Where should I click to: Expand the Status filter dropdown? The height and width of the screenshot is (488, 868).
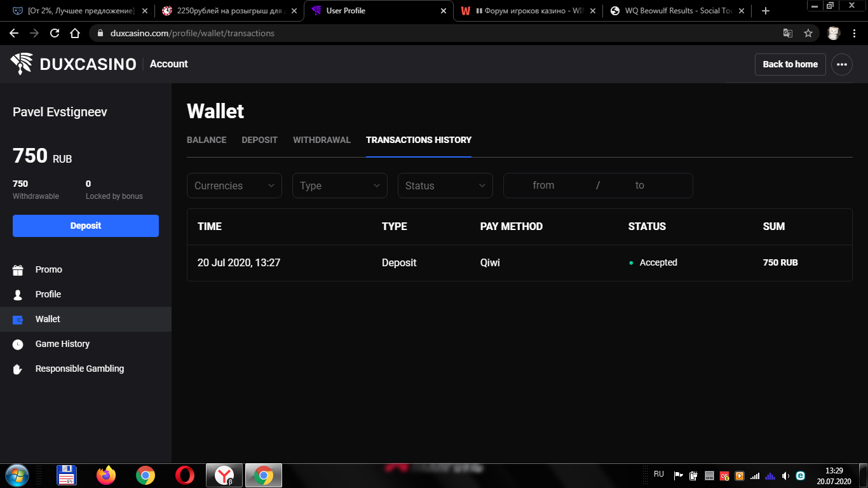[x=445, y=186]
